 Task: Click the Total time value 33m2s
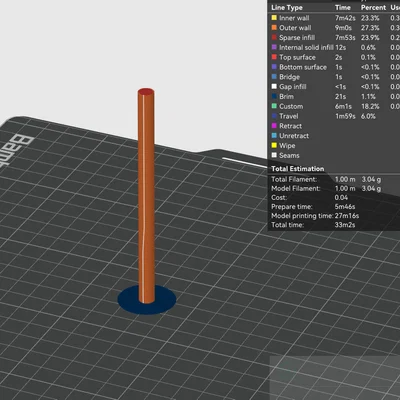tap(345, 225)
